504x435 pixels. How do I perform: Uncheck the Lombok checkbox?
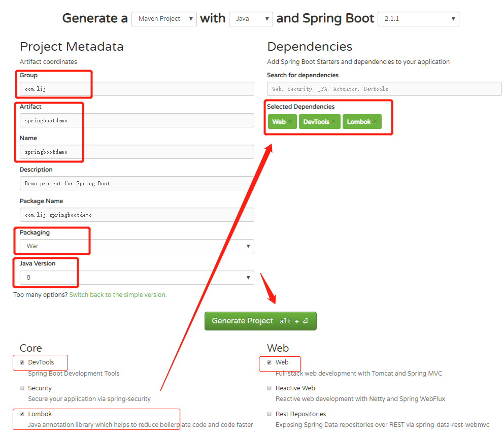coord(22,414)
